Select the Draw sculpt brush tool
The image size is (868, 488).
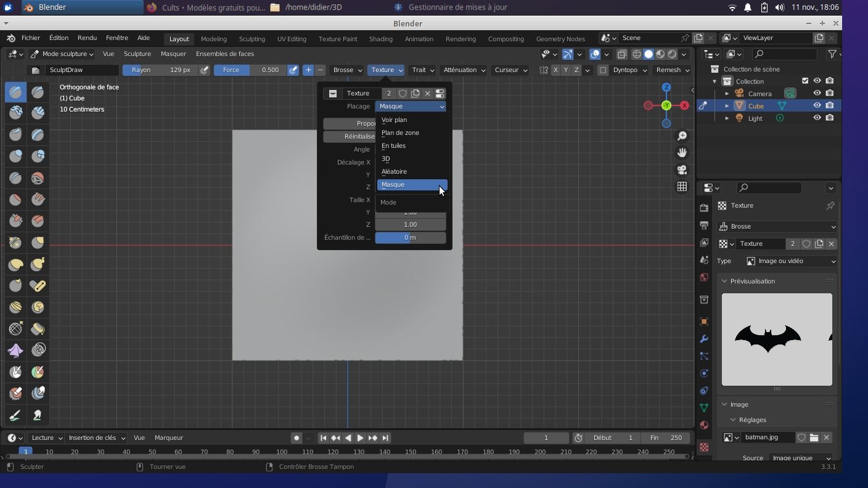15,92
